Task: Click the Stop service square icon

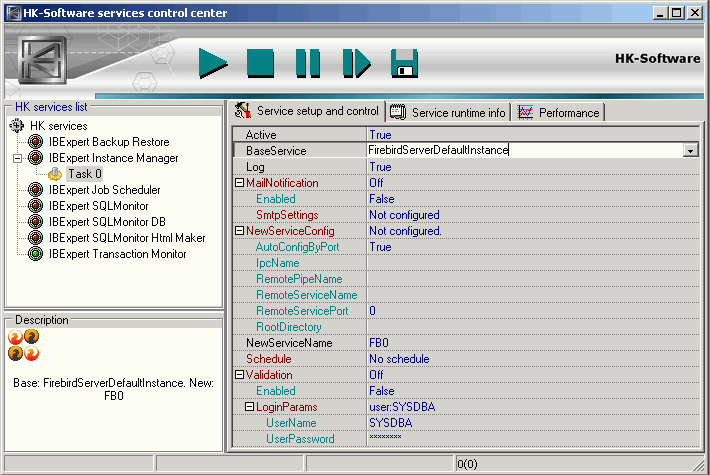Action: [x=260, y=63]
